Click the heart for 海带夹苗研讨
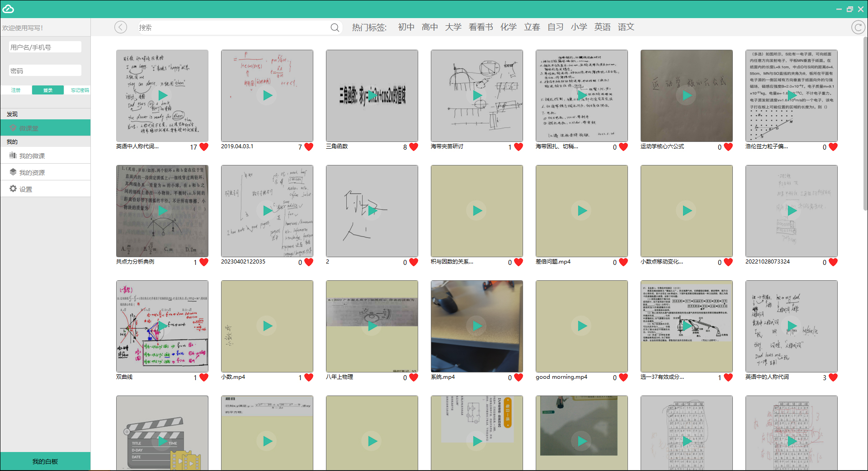 [519, 147]
